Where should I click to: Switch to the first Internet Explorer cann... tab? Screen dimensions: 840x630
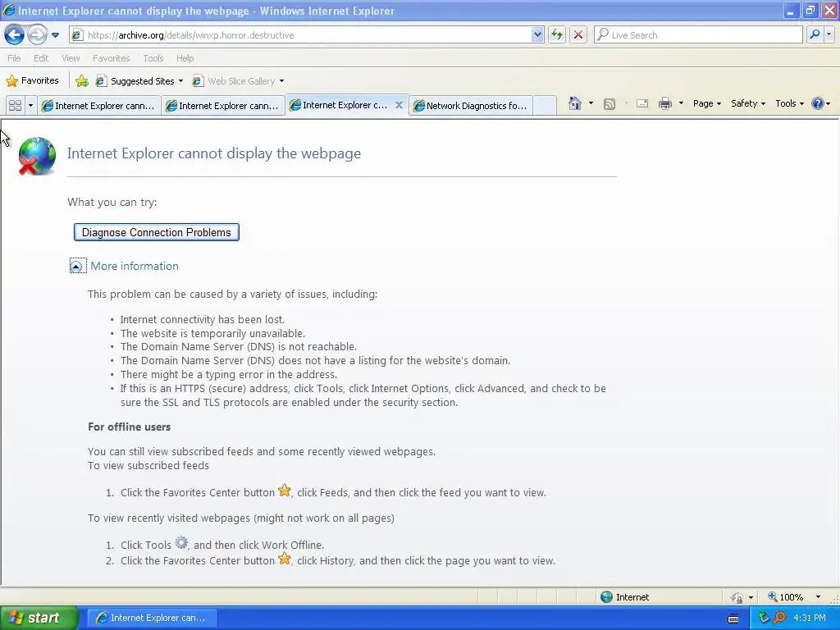99,106
